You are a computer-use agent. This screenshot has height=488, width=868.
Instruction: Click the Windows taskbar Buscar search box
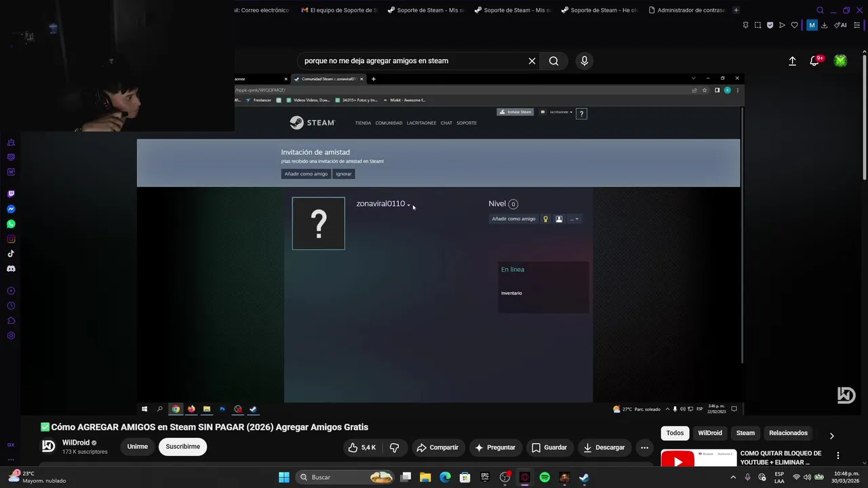346,477
